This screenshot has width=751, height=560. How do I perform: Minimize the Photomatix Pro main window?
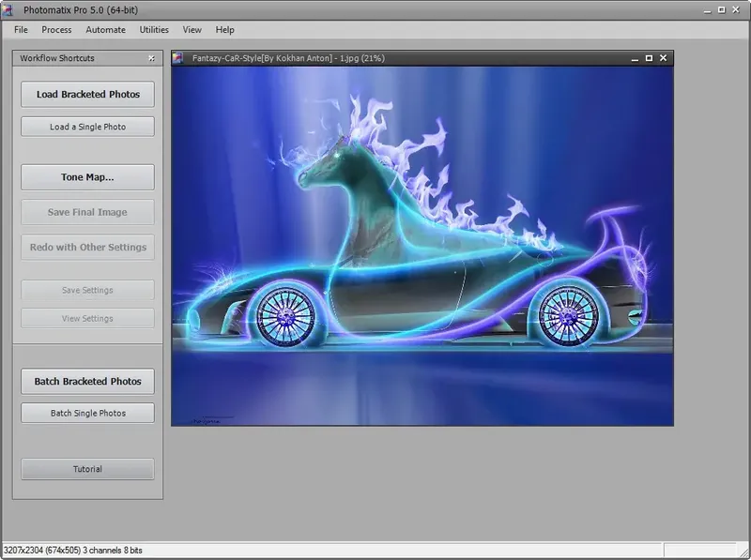[x=705, y=9]
